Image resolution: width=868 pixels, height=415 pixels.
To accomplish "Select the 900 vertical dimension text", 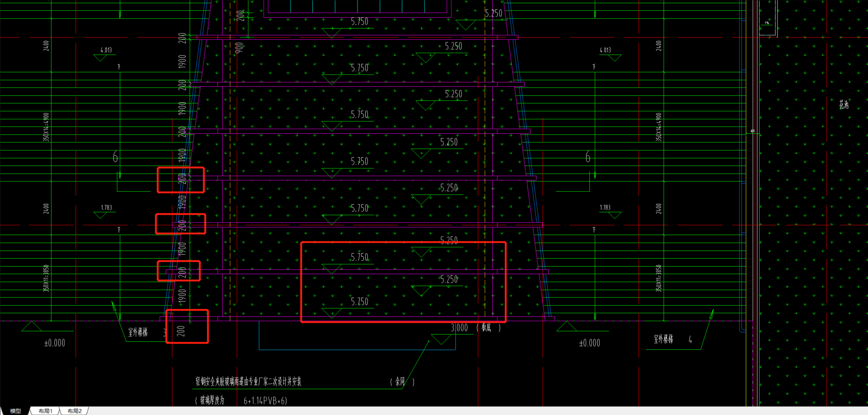I will point(239,48).
